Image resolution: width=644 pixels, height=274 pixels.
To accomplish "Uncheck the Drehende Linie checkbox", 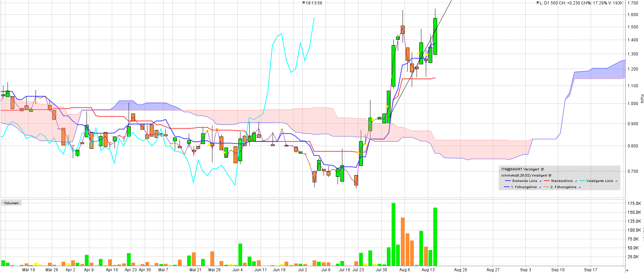I will pyautogui.click(x=540, y=181).
